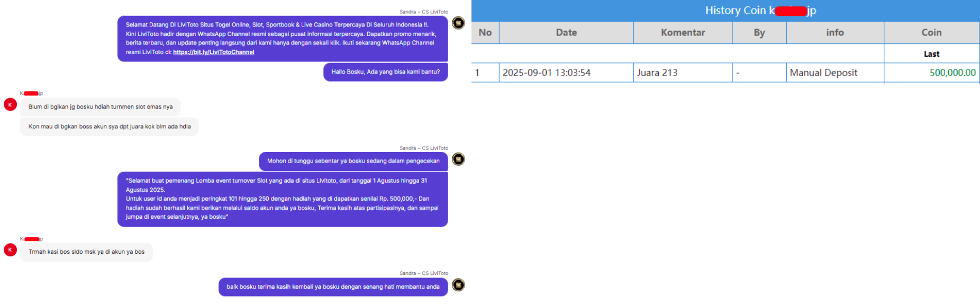Select row number '1' cell

tap(485, 73)
